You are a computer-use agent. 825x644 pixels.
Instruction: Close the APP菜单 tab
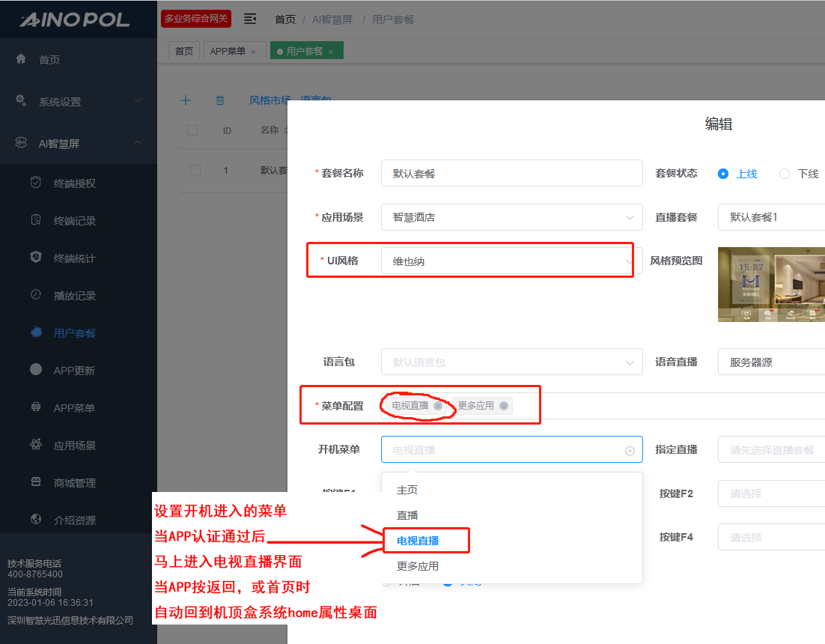253,52
